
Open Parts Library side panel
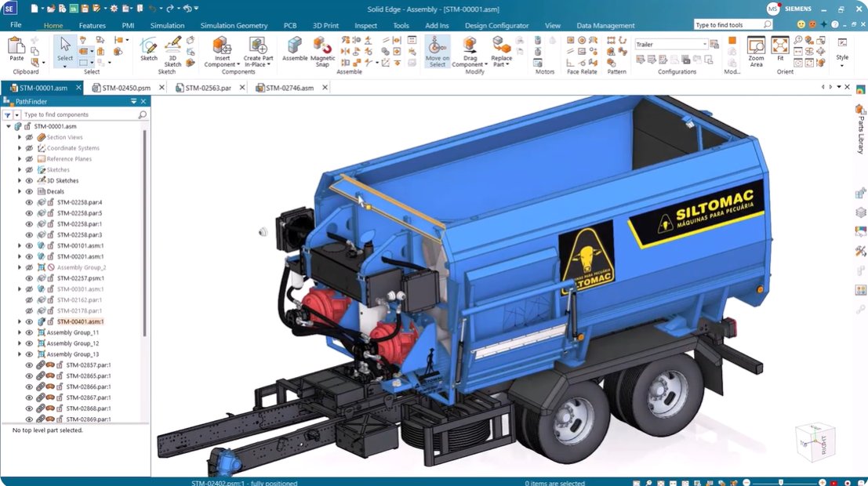coord(860,129)
